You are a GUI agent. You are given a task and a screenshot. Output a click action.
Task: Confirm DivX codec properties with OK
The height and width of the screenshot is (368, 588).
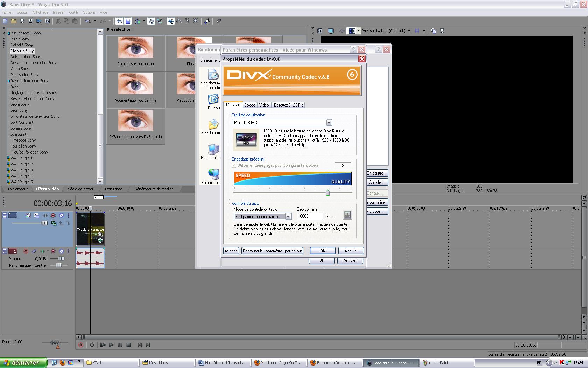(x=323, y=251)
